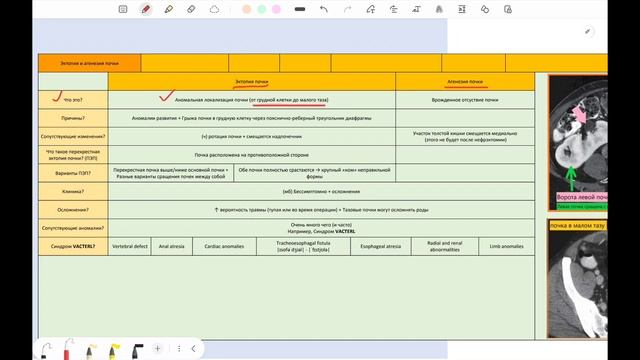Click the 'Агенезия почки' column header
The image size is (640, 360).
[465, 82]
